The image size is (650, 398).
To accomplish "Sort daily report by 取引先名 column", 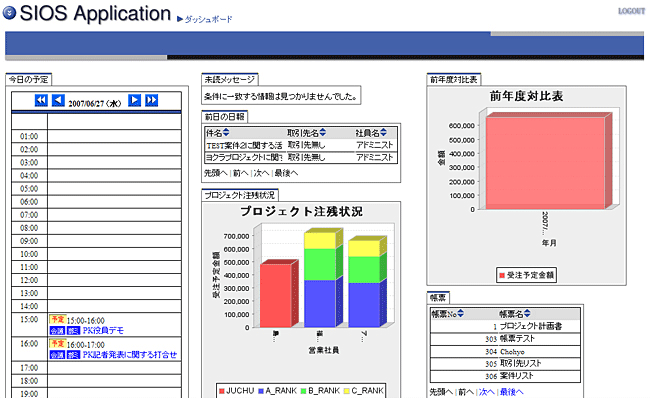I will pos(323,133).
